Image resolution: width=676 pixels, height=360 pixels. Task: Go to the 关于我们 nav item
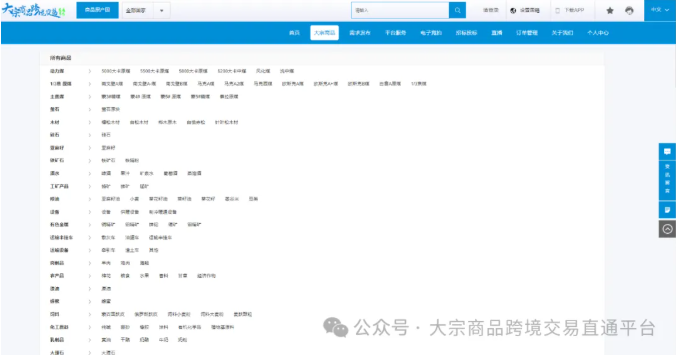(x=562, y=33)
